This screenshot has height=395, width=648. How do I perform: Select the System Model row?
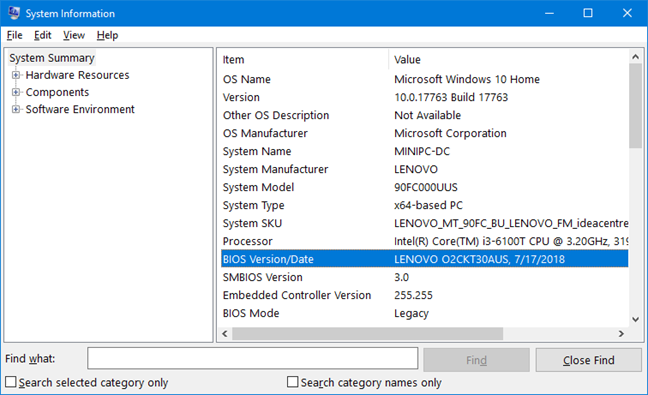coord(424,187)
